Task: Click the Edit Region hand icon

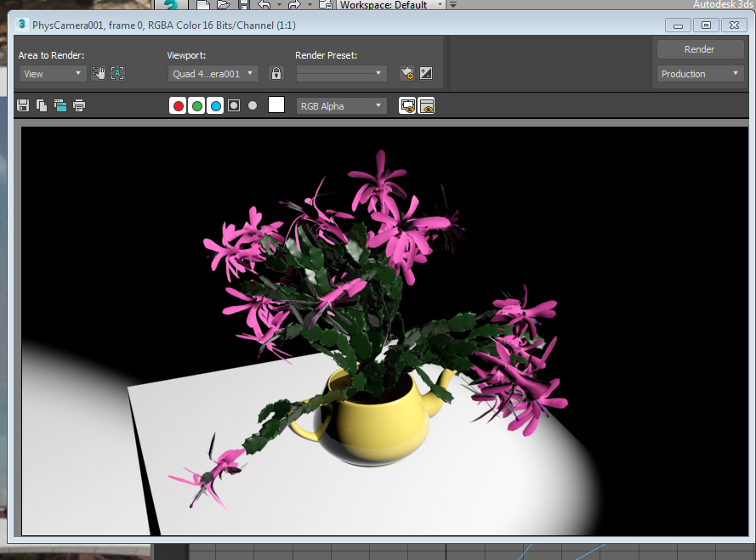Action: pos(99,73)
